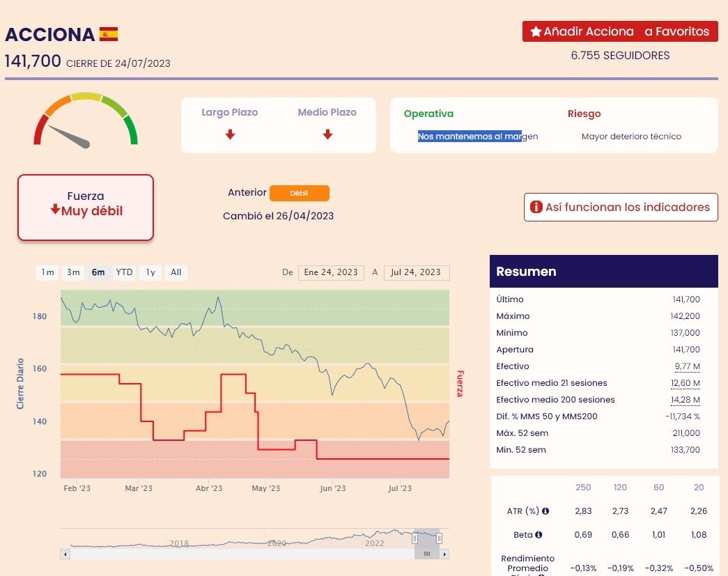Viewport: 728px width, 576px height.
Task: Open Así funcionan los indicadores button
Action: [621, 207]
